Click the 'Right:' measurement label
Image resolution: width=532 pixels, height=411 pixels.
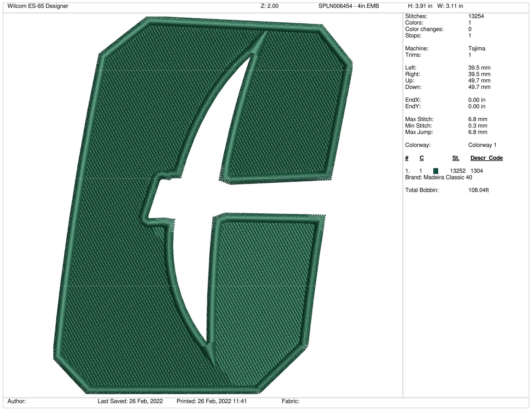(413, 74)
